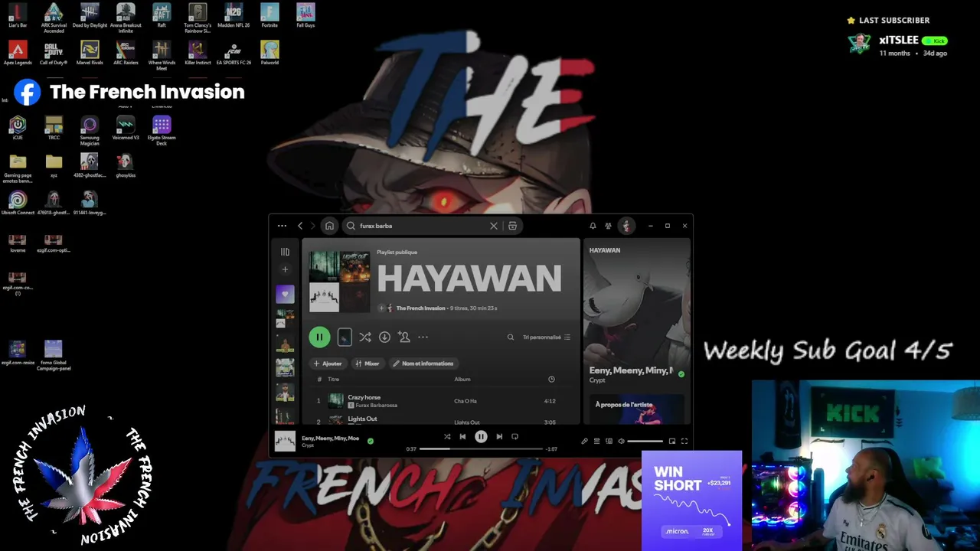This screenshot has height=551, width=980.
Task: Open the 'À propos de l'artiste' card
Action: (x=637, y=409)
